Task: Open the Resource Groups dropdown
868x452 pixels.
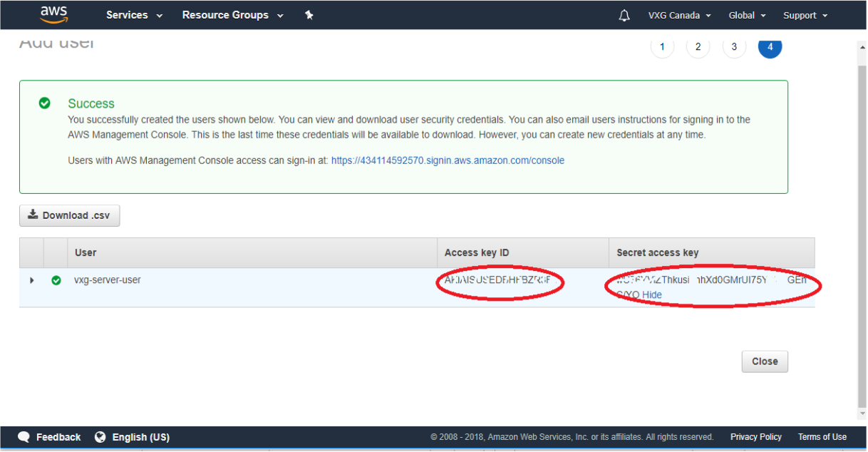Action: pyautogui.click(x=232, y=15)
